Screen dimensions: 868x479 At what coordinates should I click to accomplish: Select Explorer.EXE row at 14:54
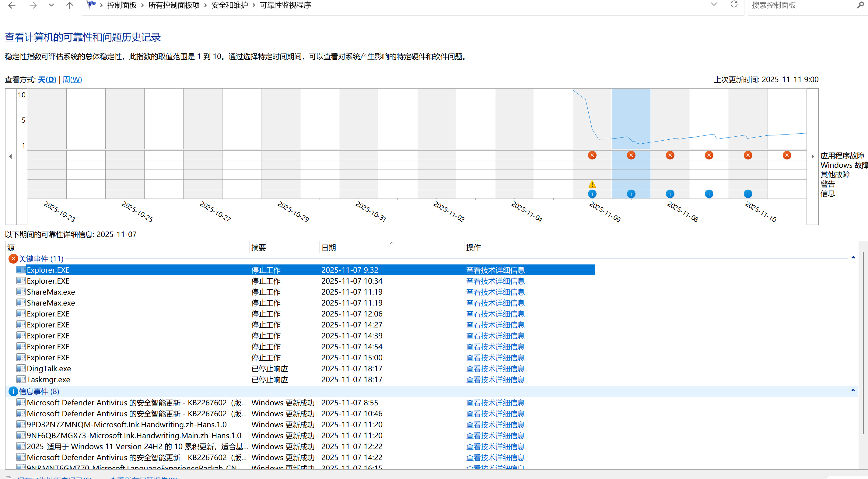pyautogui.click(x=306, y=347)
